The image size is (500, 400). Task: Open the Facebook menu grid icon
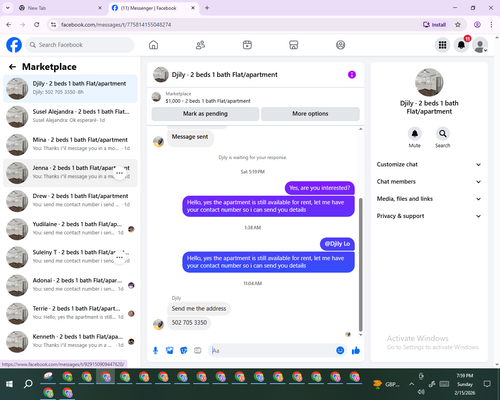tap(442, 45)
